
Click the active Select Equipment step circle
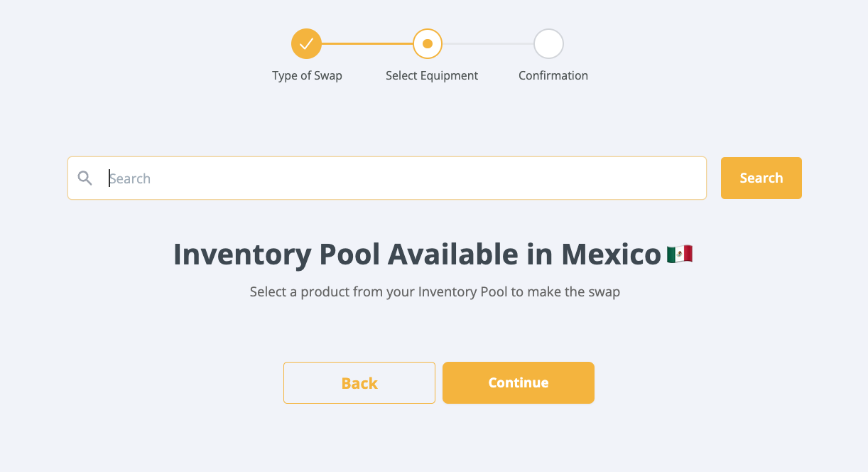[x=428, y=44]
